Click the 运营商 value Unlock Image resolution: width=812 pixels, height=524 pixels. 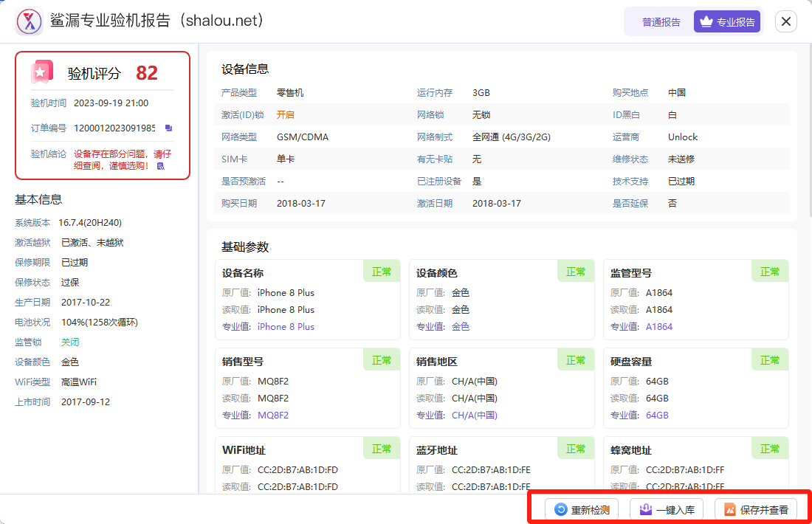click(x=683, y=137)
